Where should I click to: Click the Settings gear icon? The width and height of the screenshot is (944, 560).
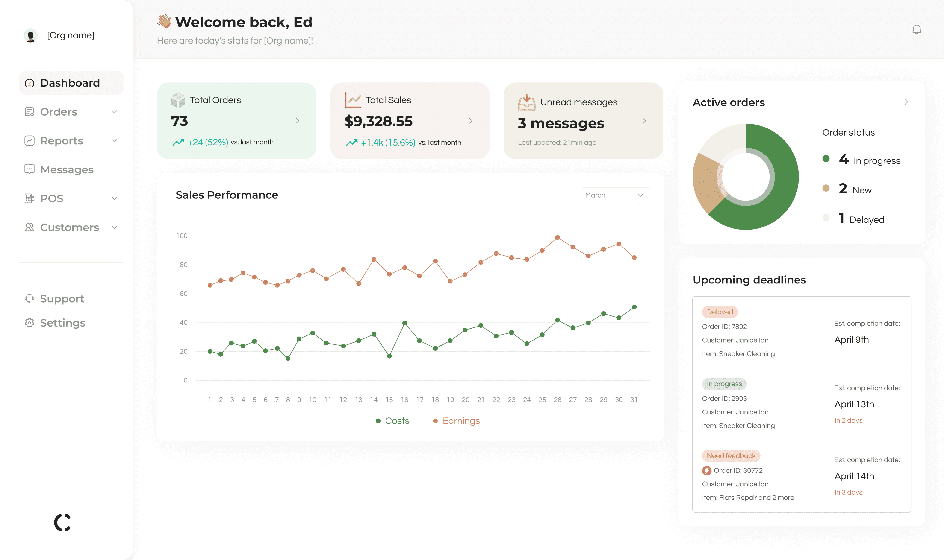[29, 323]
